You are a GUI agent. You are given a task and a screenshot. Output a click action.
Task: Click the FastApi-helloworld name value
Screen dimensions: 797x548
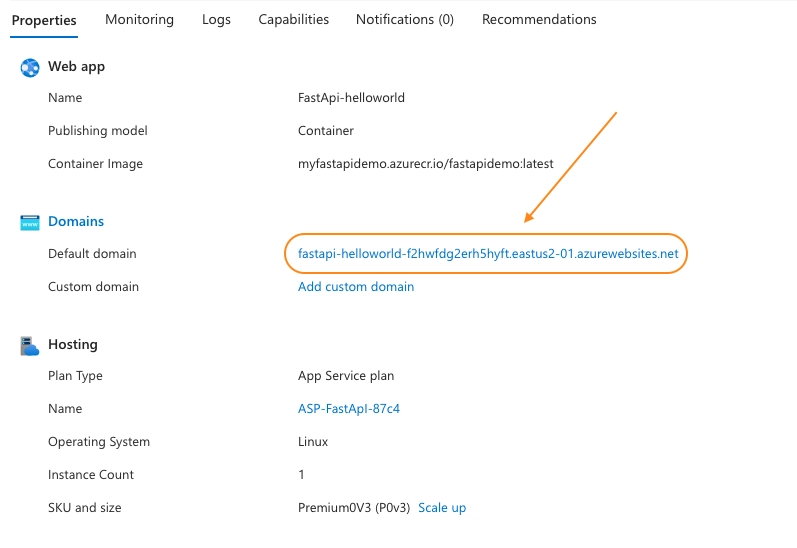(351, 98)
